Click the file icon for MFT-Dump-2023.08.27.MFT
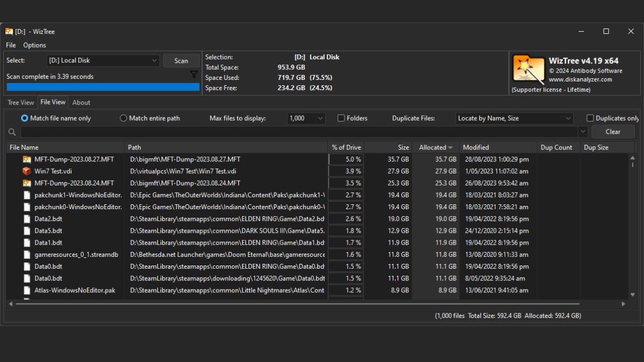Image resolution: width=644 pixels, height=362 pixels. point(27,159)
